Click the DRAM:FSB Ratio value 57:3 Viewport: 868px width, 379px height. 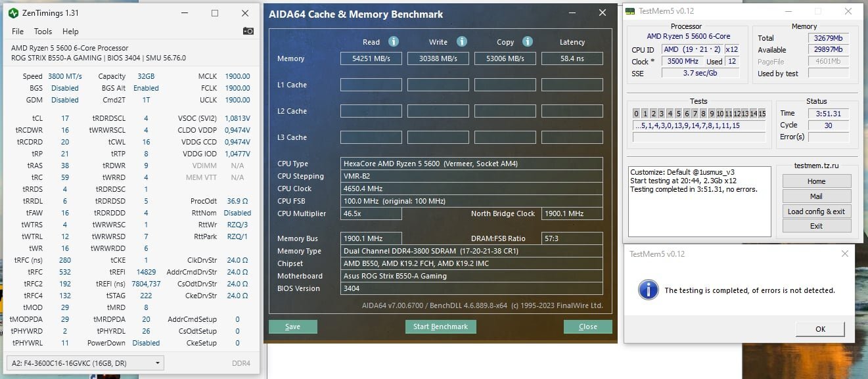[x=572, y=238]
